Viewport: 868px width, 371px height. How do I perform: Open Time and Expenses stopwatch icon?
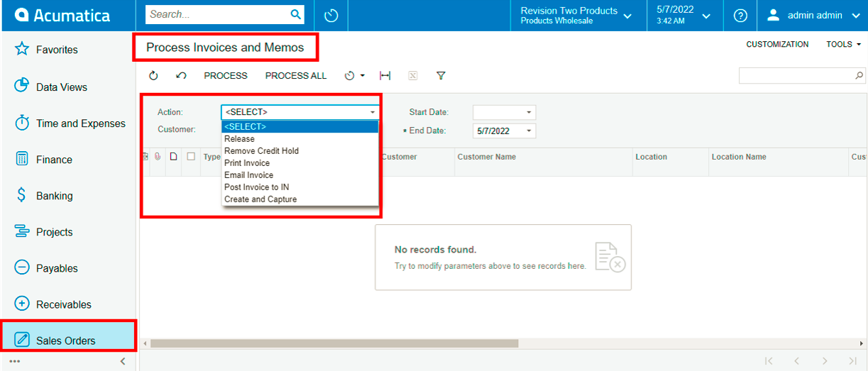[21, 123]
